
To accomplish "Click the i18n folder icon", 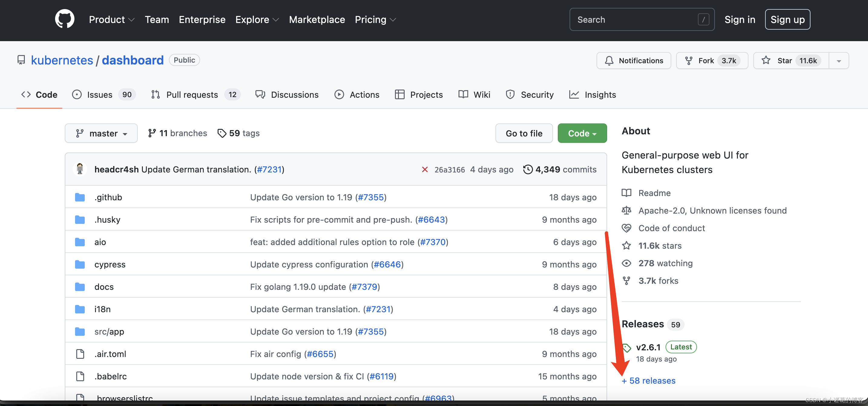I will (80, 309).
